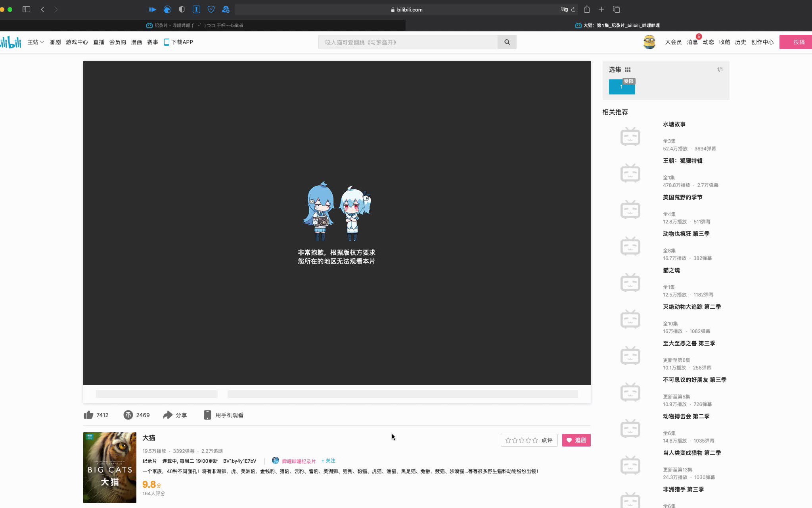This screenshot has width=812, height=508.
Task: Open 创作中心 link
Action: click(762, 42)
